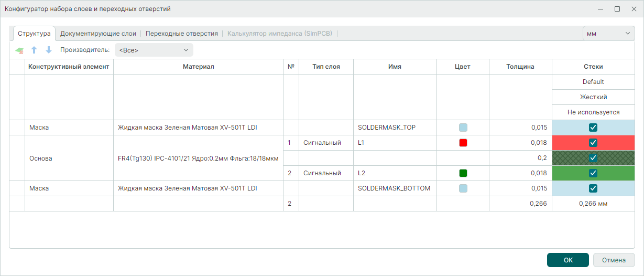The image size is (644, 276).
Task: Click the red L1 color swatch
Action: (463, 143)
